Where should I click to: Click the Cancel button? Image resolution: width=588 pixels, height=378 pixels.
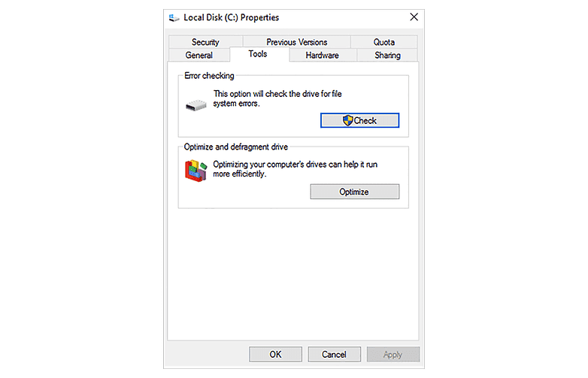334,354
